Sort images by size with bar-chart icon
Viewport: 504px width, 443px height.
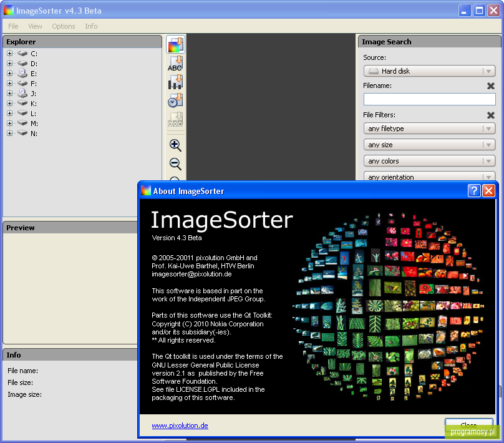175,82
